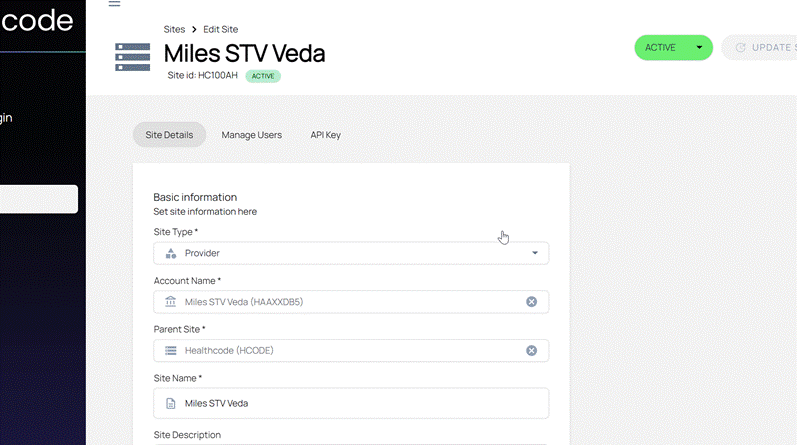Screen dimensions: 797x445
Task: Select the Site Details tab
Action: [x=169, y=135]
